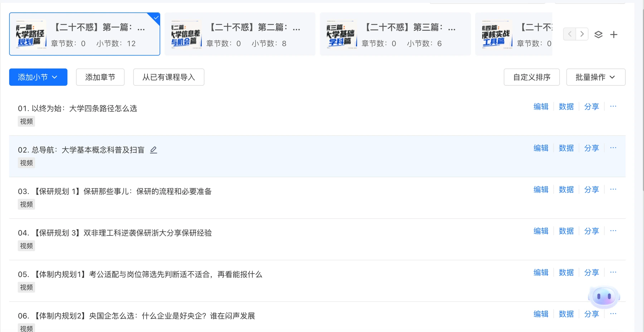The width and height of the screenshot is (644, 332).
Task: Click the 视频 tag under lesson 04
Action: pyautogui.click(x=26, y=246)
